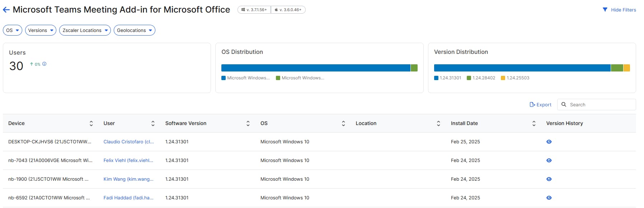Image resolution: width=644 pixels, height=208 pixels.
Task: Click the Users count 30
Action: click(x=16, y=66)
